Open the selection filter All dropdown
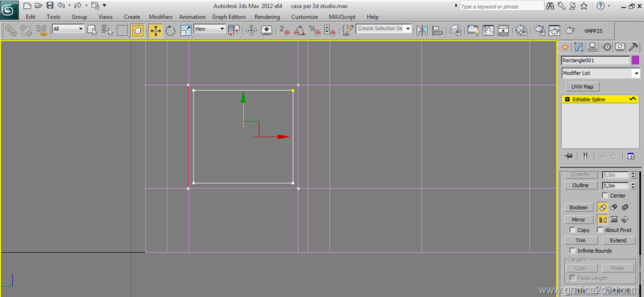The image size is (644, 297). (x=68, y=29)
